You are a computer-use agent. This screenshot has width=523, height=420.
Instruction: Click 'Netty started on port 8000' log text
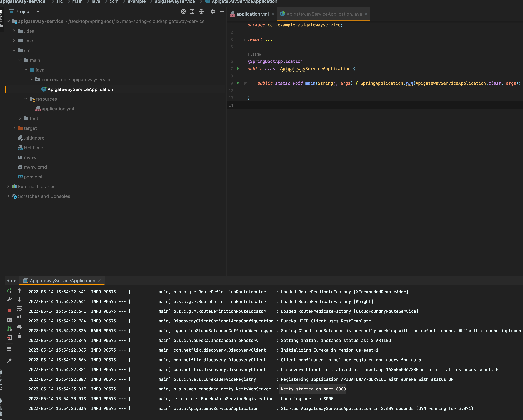point(313,389)
